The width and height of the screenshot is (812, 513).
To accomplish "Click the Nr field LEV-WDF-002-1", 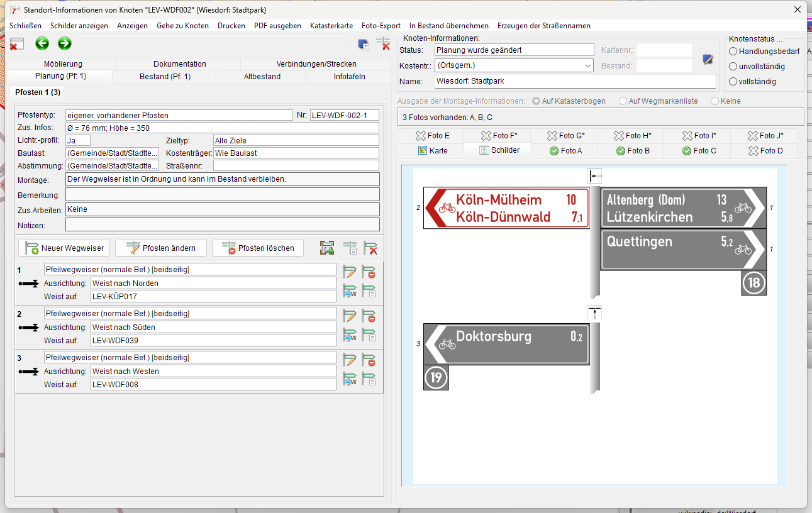I will (345, 115).
